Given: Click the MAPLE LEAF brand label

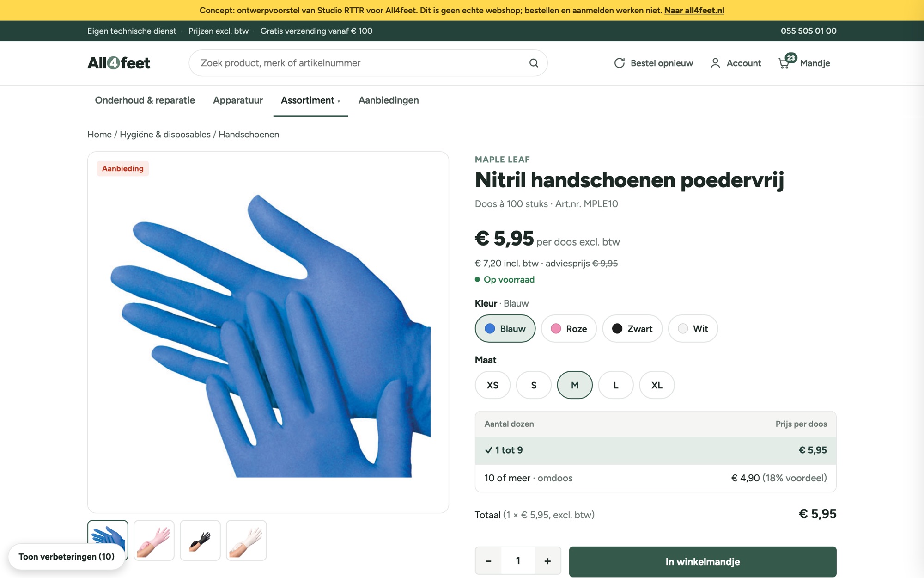Looking at the screenshot, I should click(502, 159).
